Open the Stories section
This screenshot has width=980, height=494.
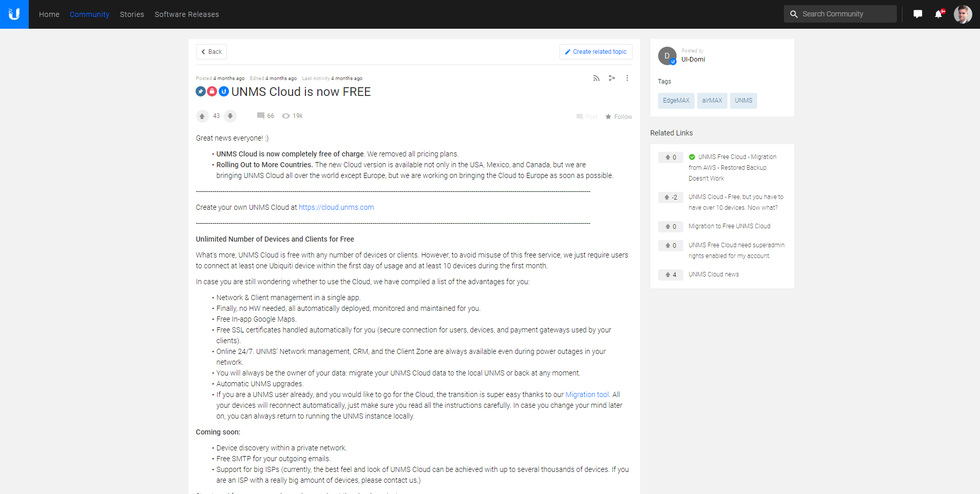[132, 14]
